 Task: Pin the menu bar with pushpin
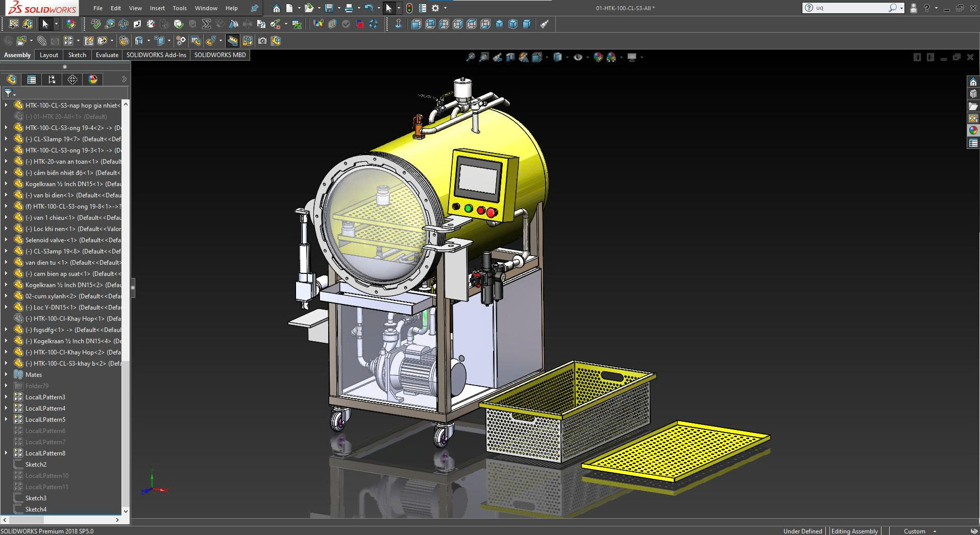click(254, 8)
